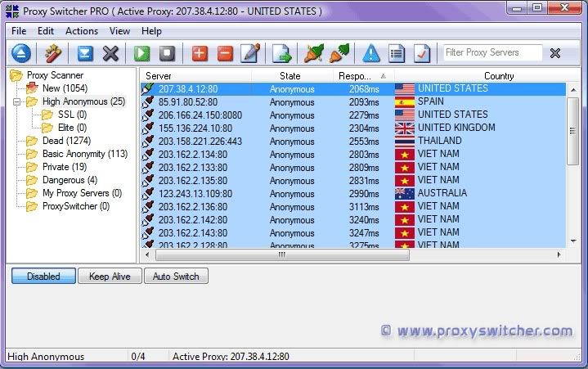This screenshot has width=588, height=369.
Task: Open the Edit menu
Action: pyautogui.click(x=45, y=31)
